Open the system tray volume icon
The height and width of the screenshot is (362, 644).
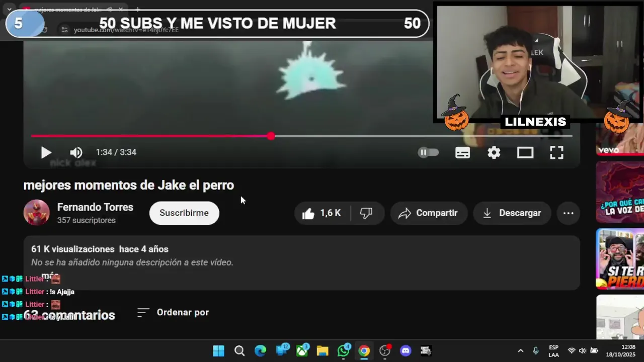click(583, 351)
